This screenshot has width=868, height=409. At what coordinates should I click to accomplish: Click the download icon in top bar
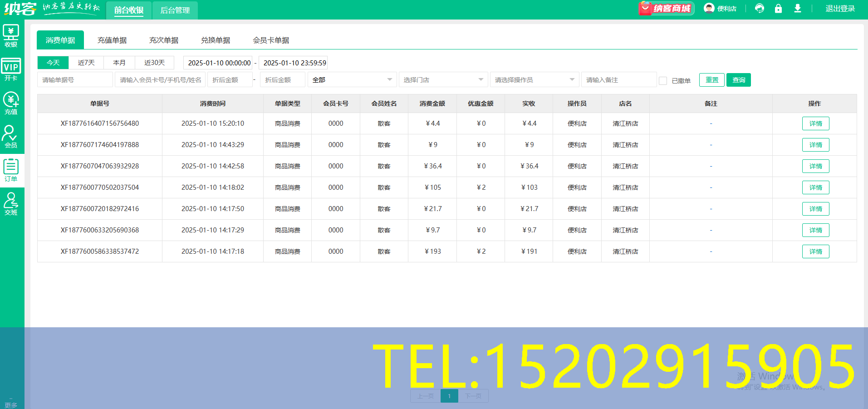coord(797,8)
